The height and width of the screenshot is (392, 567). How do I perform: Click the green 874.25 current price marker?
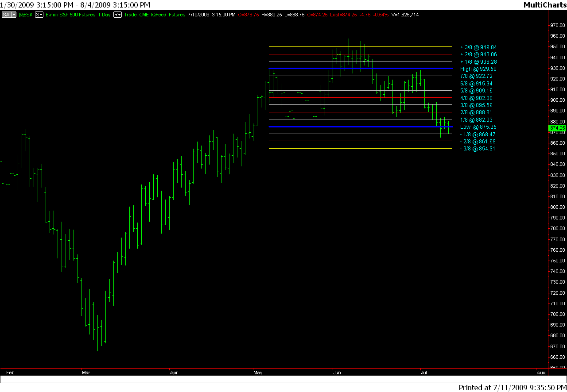click(x=557, y=128)
